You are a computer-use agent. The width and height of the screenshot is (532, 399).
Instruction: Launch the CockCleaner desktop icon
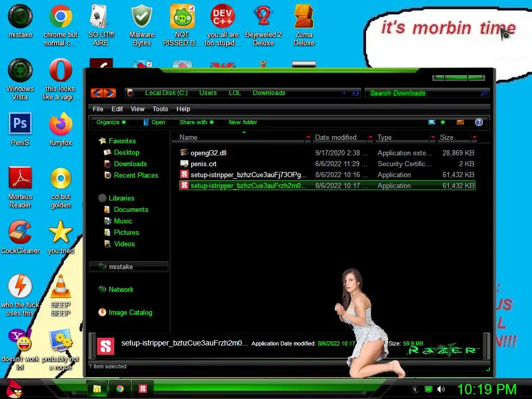(20, 237)
